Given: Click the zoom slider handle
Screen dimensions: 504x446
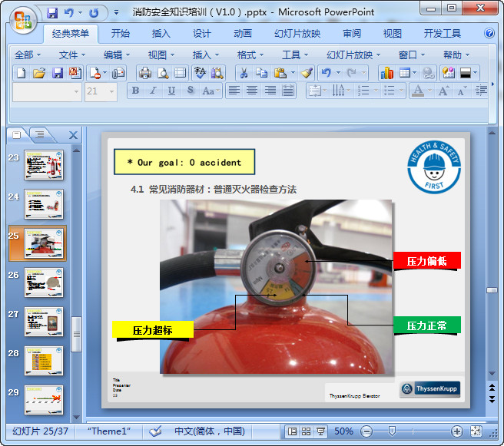Looking at the screenshot, I should pos(392,431).
